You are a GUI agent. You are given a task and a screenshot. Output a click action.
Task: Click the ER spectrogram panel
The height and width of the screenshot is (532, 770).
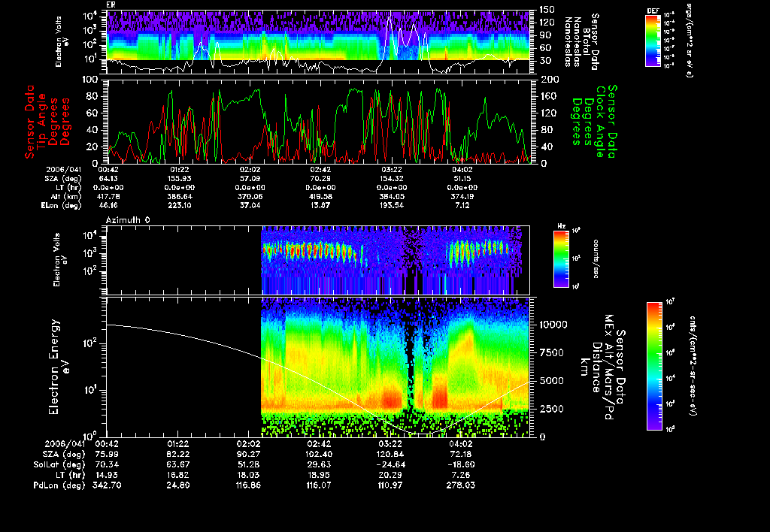pyautogui.click(x=318, y=42)
